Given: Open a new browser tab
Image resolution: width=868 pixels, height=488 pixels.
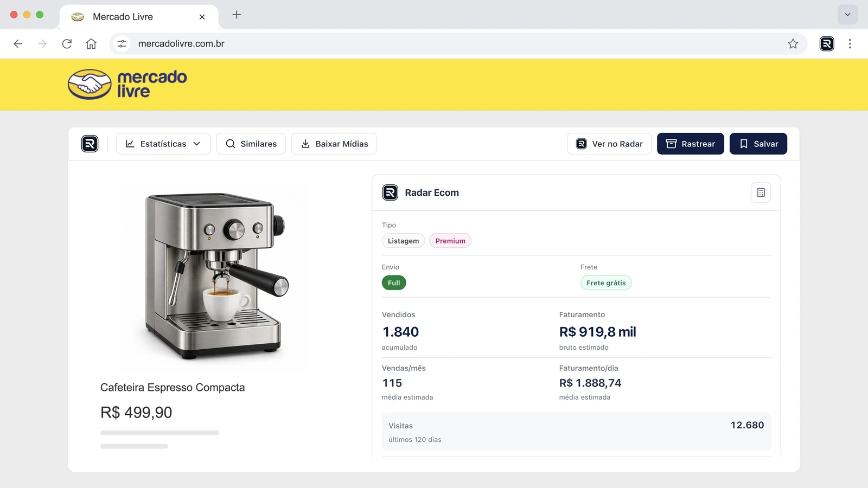Looking at the screenshot, I should pyautogui.click(x=237, y=15).
